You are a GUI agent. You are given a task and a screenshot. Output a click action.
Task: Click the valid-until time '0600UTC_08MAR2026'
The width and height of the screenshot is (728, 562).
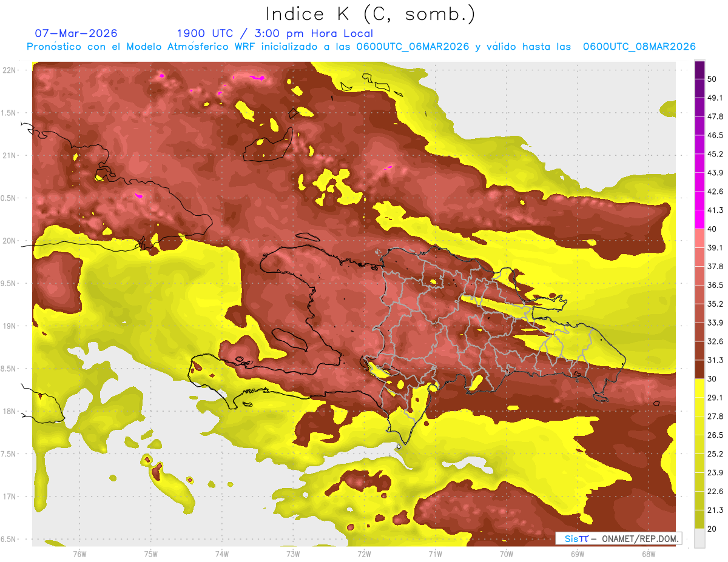click(x=639, y=47)
